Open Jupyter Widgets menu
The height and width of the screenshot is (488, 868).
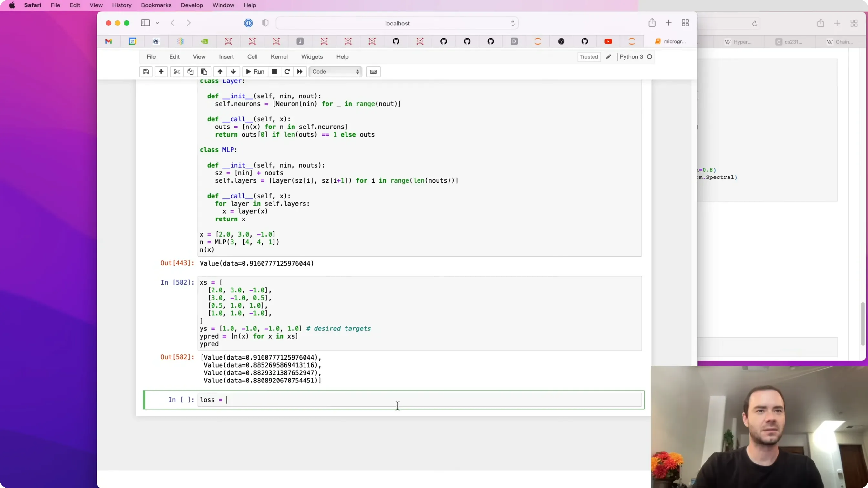click(x=312, y=56)
